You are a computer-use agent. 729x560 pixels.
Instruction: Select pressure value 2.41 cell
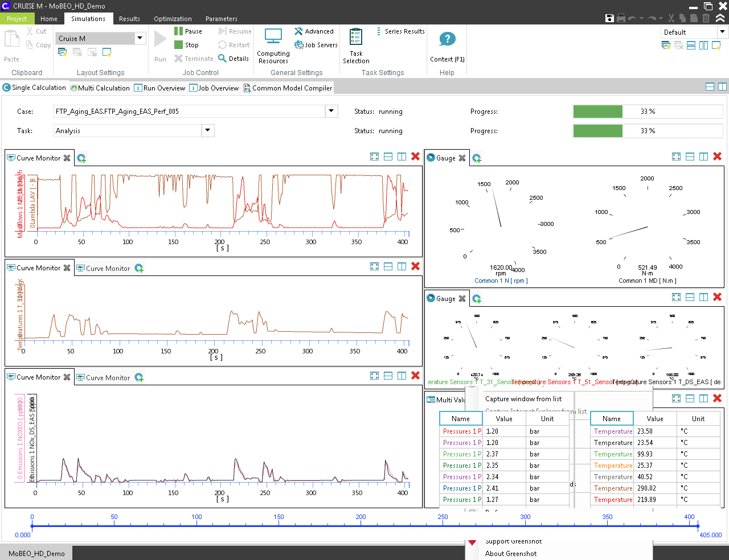pyautogui.click(x=503, y=488)
